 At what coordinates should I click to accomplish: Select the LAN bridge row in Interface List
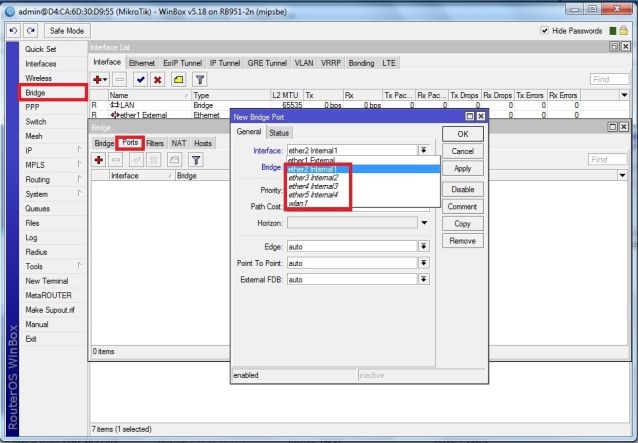(x=358, y=105)
